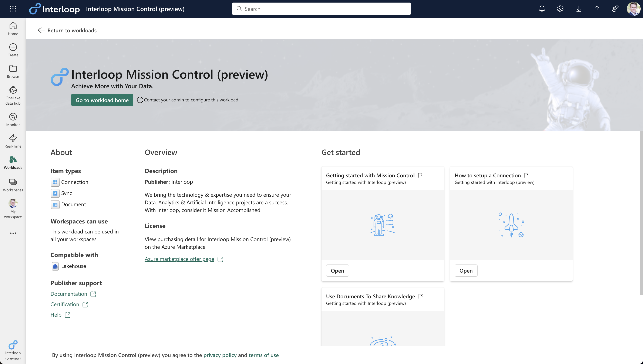This screenshot has width=643, height=364.
Task: Click Go to workload home button
Action: (102, 100)
